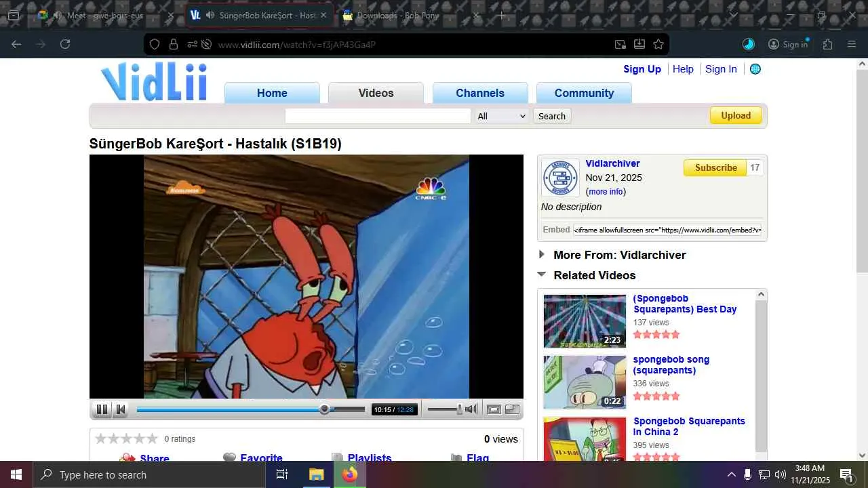Click the Windows taskbar search box
This screenshot has width=868, height=488.
click(149, 474)
